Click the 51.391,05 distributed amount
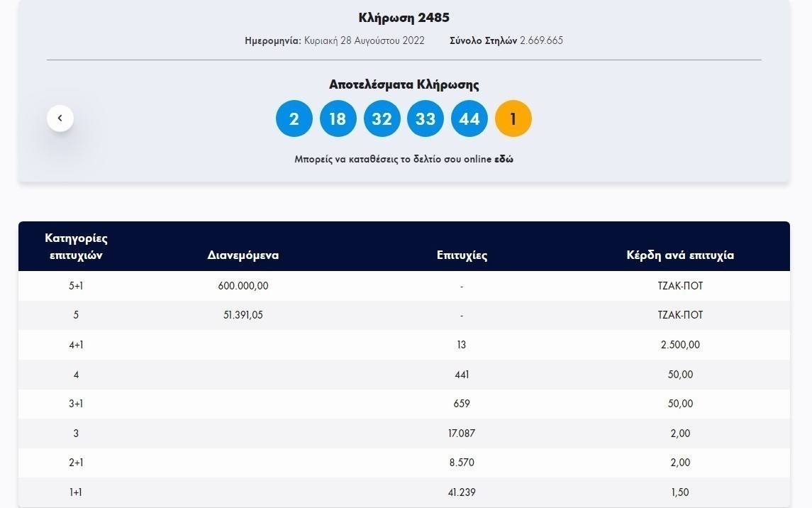The image size is (812, 508). (x=243, y=315)
